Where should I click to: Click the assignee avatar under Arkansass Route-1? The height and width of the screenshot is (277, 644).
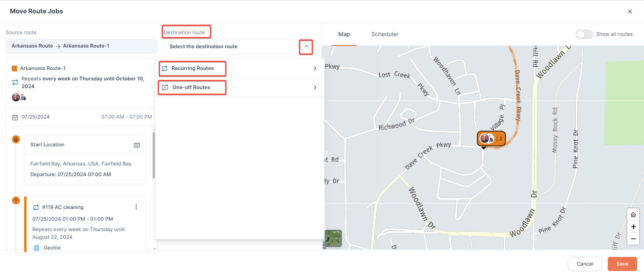(16, 97)
